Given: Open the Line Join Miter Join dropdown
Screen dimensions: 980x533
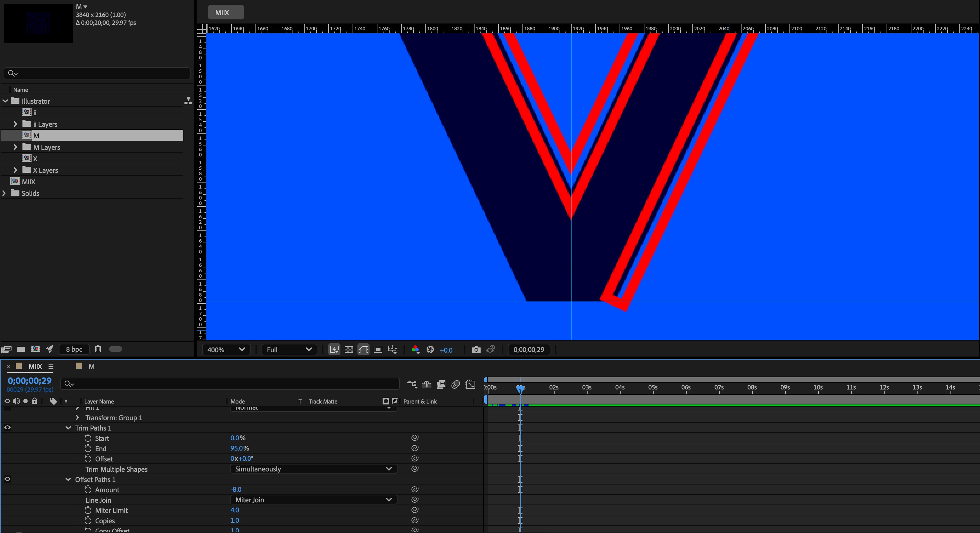Looking at the screenshot, I should (x=313, y=500).
